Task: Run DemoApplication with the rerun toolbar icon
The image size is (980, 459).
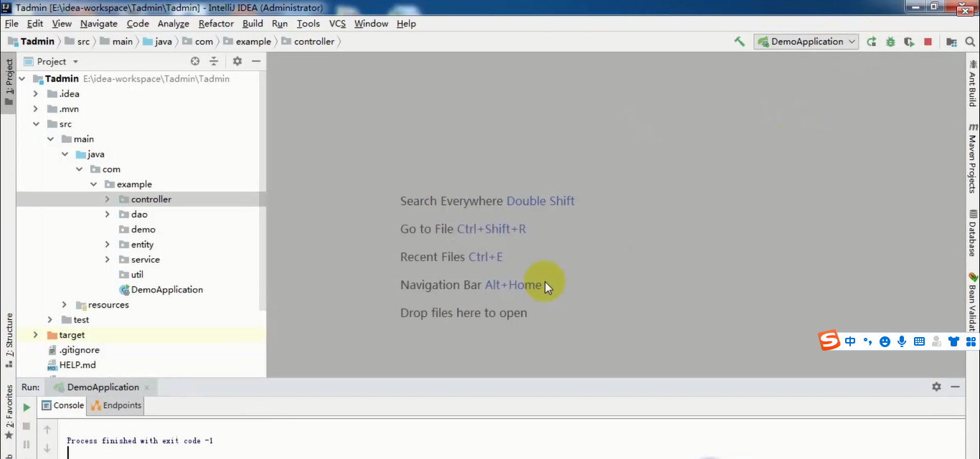Action: coord(872,42)
